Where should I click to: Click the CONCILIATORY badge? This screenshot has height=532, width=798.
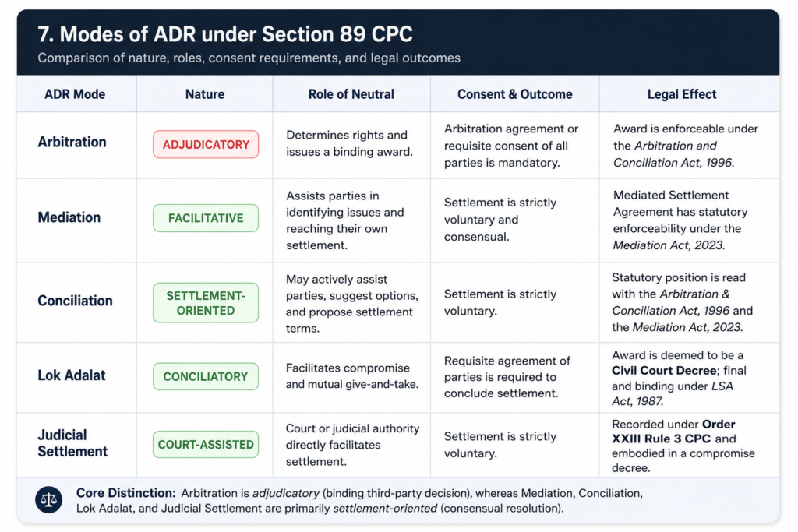click(x=206, y=376)
